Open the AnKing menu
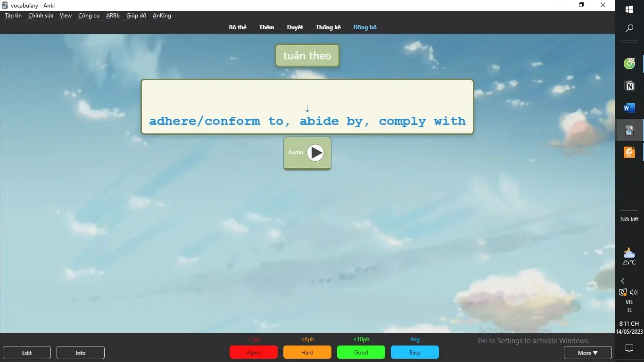 tap(162, 16)
